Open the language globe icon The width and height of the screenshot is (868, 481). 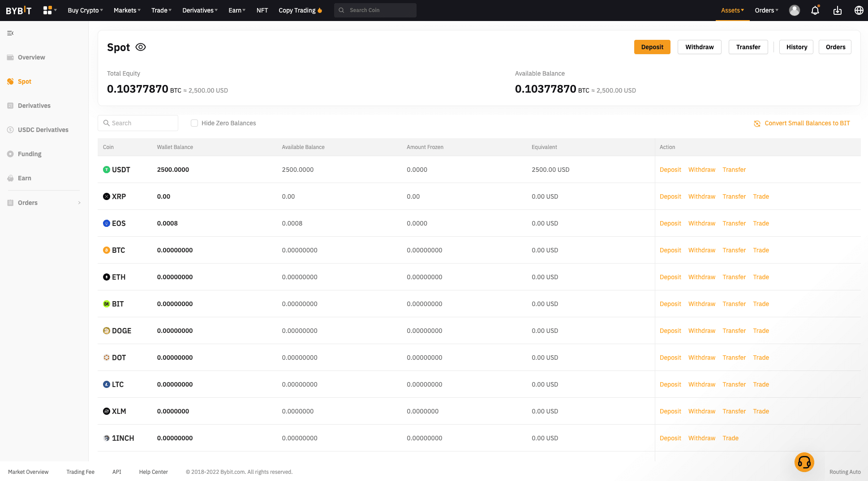tap(859, 10)
